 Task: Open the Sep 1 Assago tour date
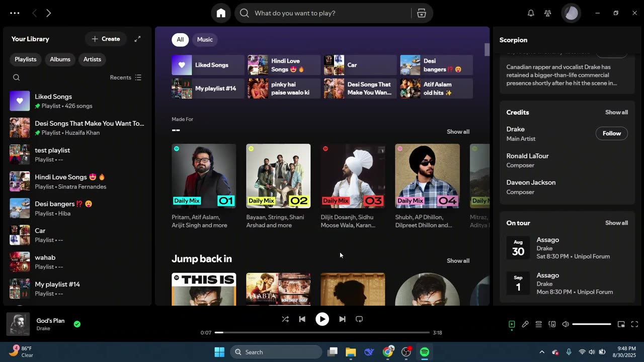click(x=567, y=284)
